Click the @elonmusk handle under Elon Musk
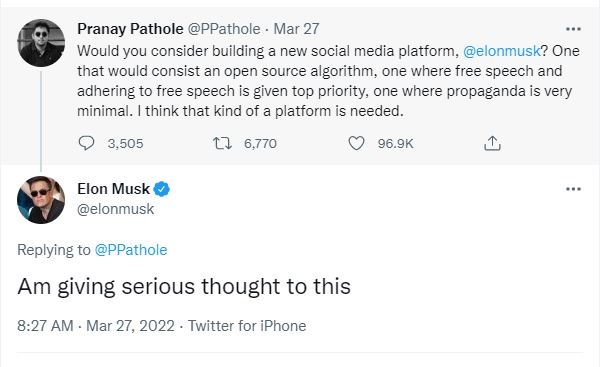 coord(116,209)
